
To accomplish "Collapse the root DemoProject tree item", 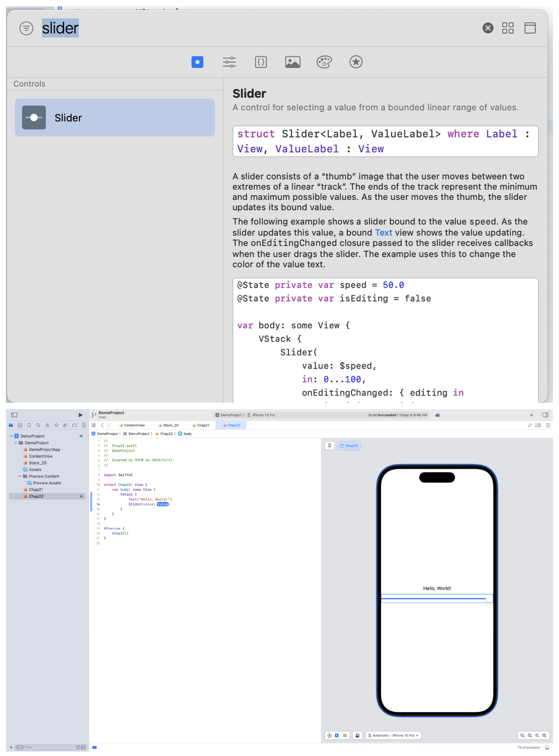I will coord(11,436).
